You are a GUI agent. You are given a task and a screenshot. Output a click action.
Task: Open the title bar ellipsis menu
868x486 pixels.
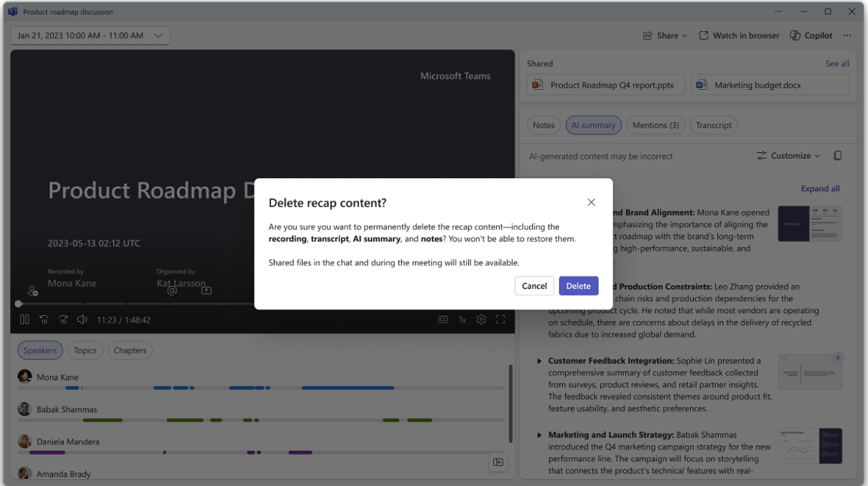pyautogui.click(x=778, y=12)
